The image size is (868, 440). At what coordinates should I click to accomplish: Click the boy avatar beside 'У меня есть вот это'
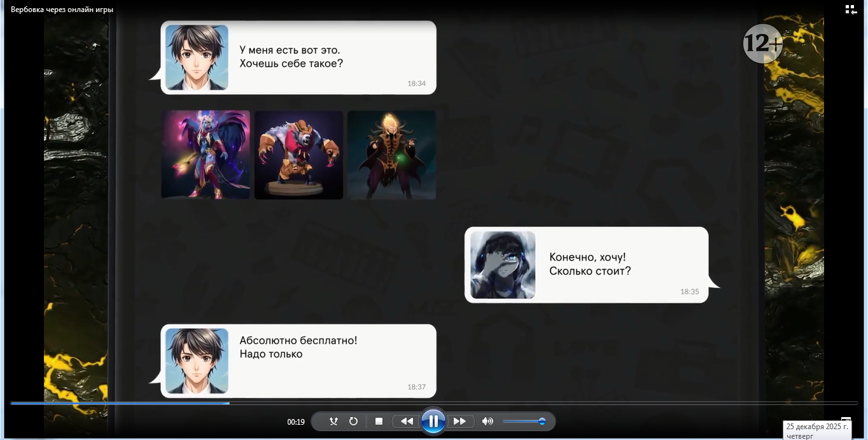pos(197,58)
